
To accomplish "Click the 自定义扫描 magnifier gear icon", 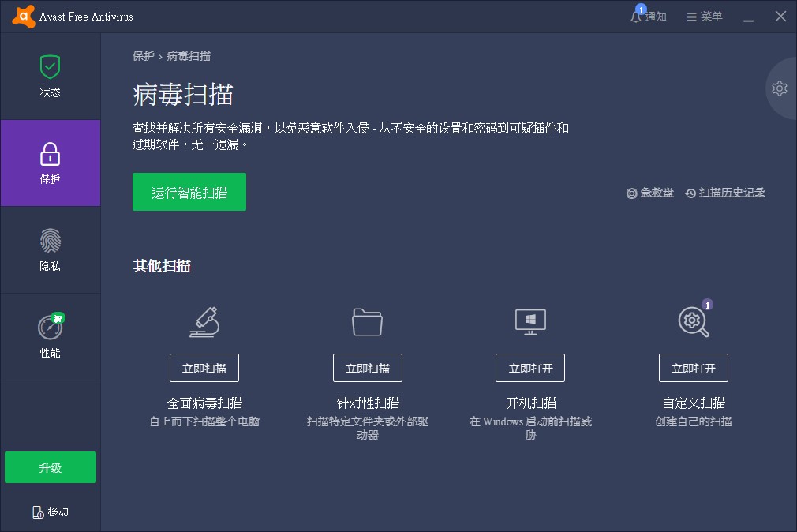I will (693, 322).
